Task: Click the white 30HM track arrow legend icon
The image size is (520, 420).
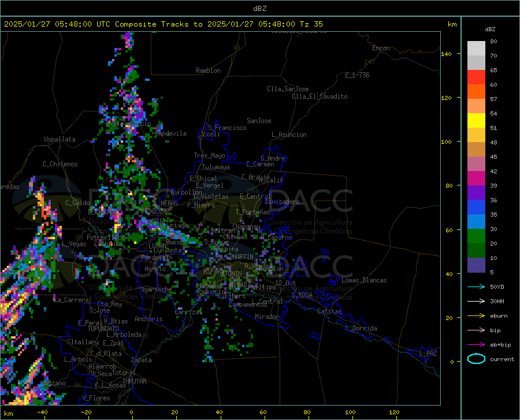Action: point(476,302)
